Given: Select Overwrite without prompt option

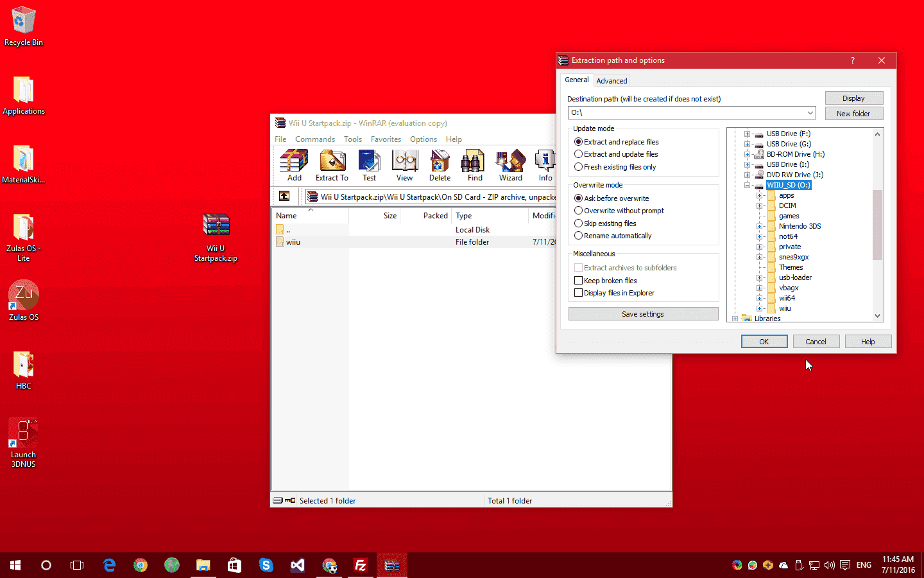Looking at the screenshot, I should pos(578,211).
